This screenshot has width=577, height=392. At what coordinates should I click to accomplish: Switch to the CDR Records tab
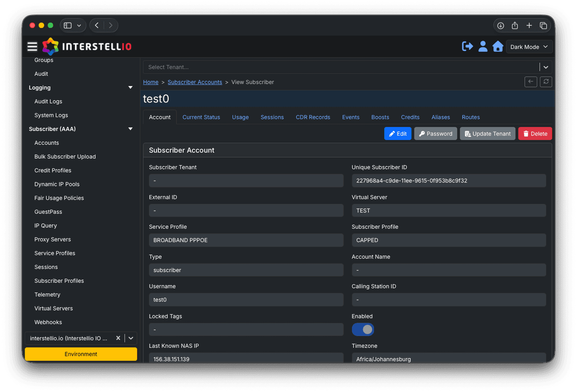tap(313, 117)
